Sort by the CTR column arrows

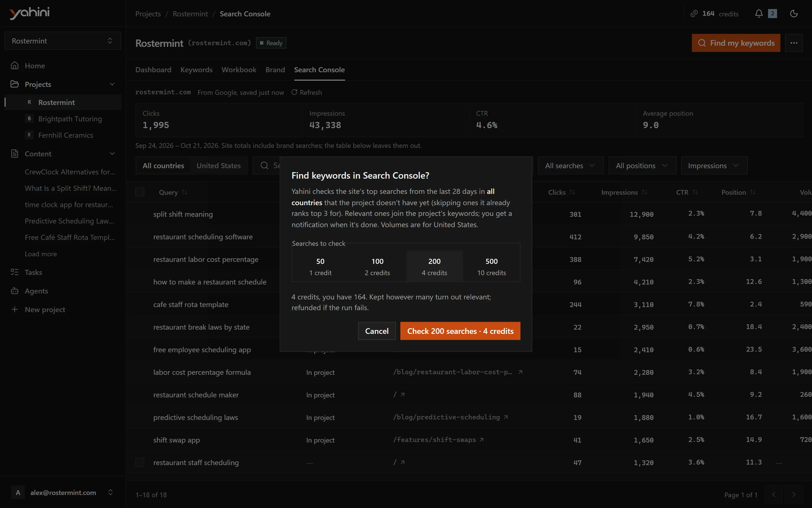click(695, 192)
